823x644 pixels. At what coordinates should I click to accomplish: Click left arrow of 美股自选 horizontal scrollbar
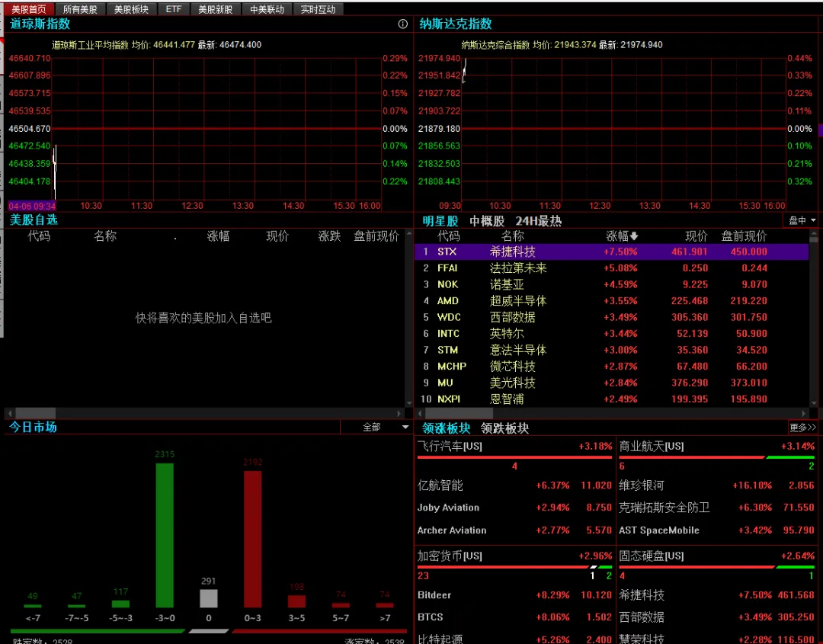click(9, 413)
